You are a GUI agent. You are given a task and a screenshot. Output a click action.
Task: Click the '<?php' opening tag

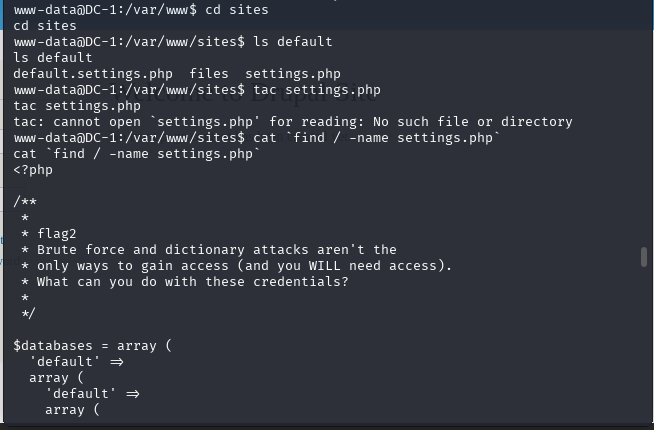[x=33, y=170]
